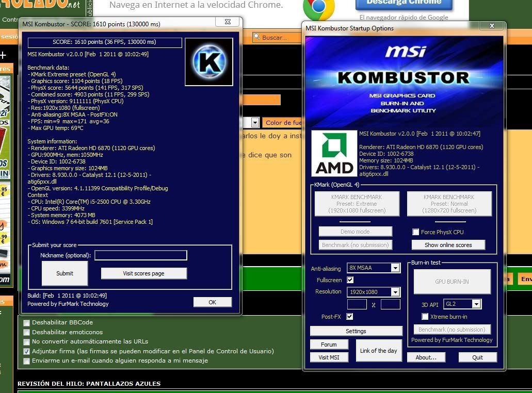The width and height of the screenshot is (532, 393).
Task: Click 'Max GPU temp: 69°C' line
Action: pos(55,128)
